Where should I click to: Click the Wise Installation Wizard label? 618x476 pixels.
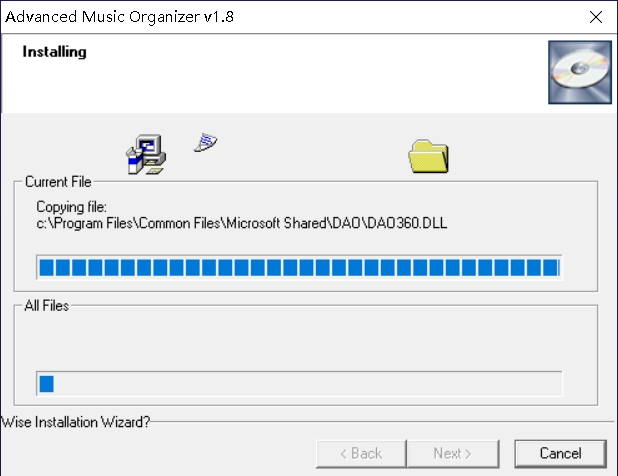click(x=75, y=422)
